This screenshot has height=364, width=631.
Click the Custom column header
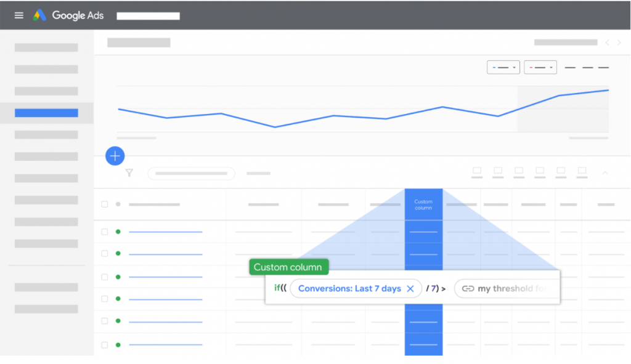[x=423, y=204]
